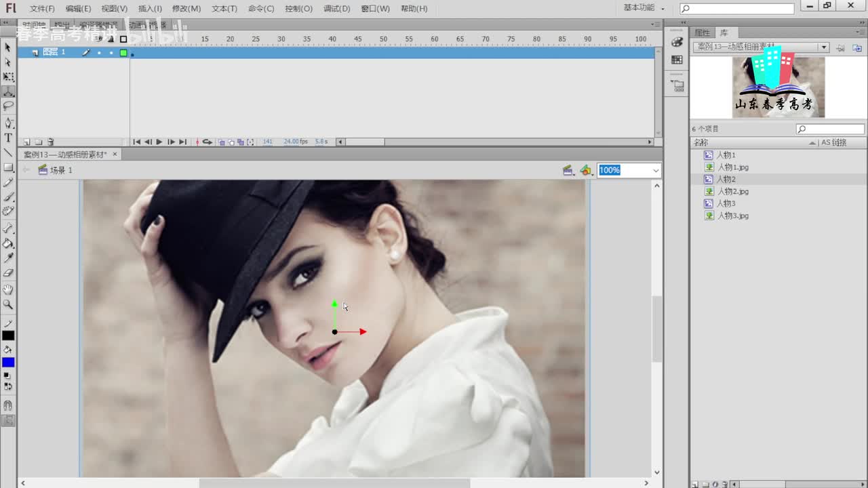This screenshot has width=868, height=488.
Task: Step forward one frame
Action: tap(171, 142)
